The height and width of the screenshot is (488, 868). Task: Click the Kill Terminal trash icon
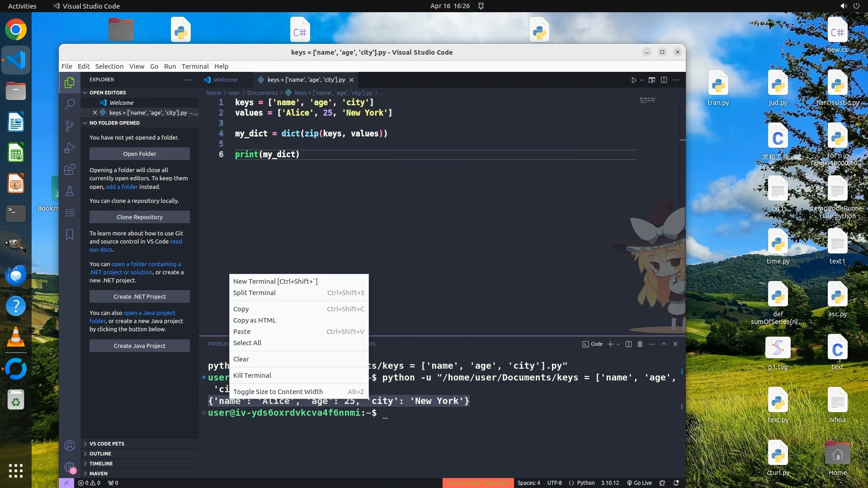point(640,344)
